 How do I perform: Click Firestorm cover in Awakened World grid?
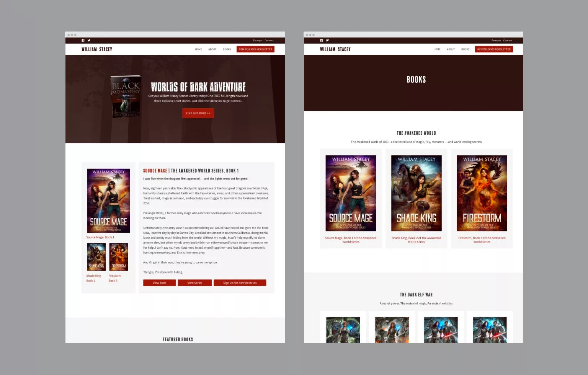tap(482, 193)
